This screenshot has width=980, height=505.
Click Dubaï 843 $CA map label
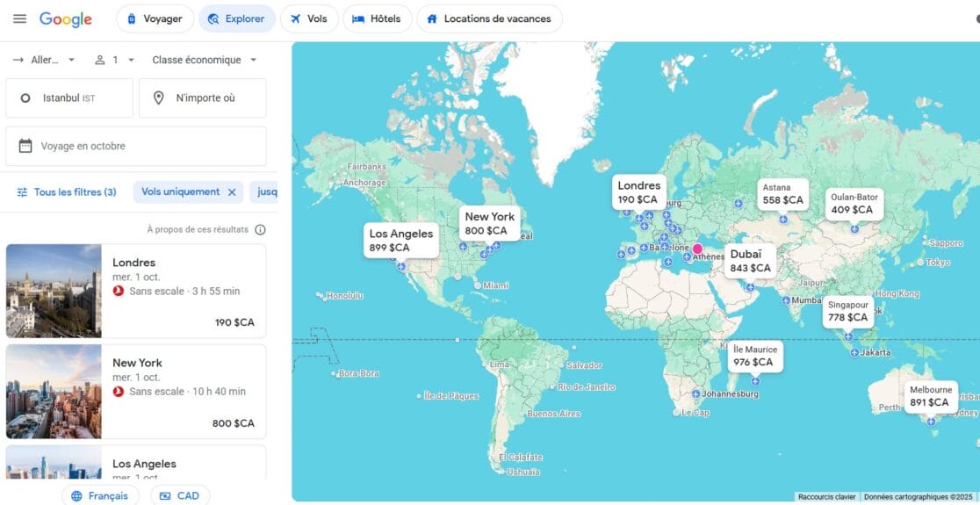[x=750, y=261]
